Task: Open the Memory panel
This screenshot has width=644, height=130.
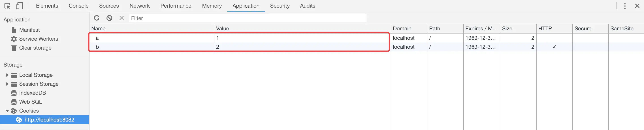Action: [211, 6]
